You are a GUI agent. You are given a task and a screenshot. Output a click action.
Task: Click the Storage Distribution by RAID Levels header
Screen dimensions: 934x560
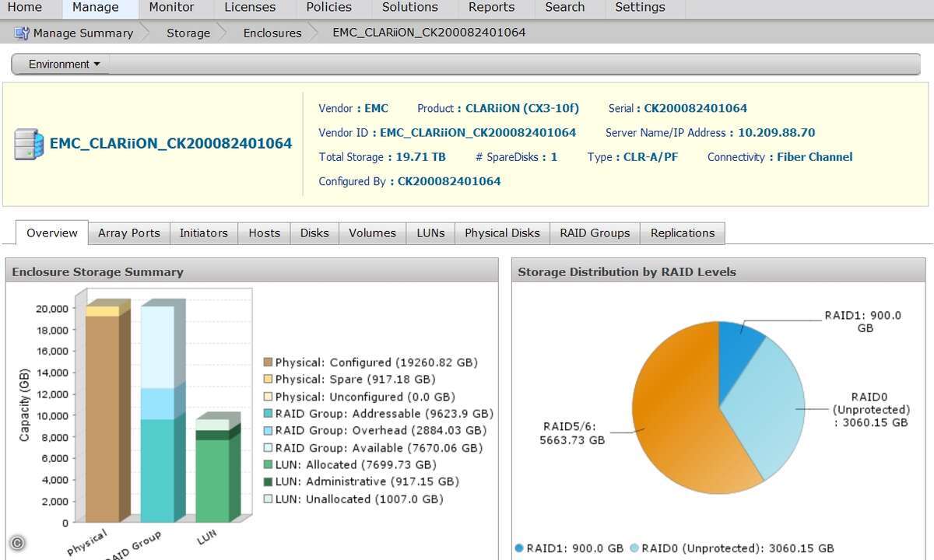click(718, 271)
